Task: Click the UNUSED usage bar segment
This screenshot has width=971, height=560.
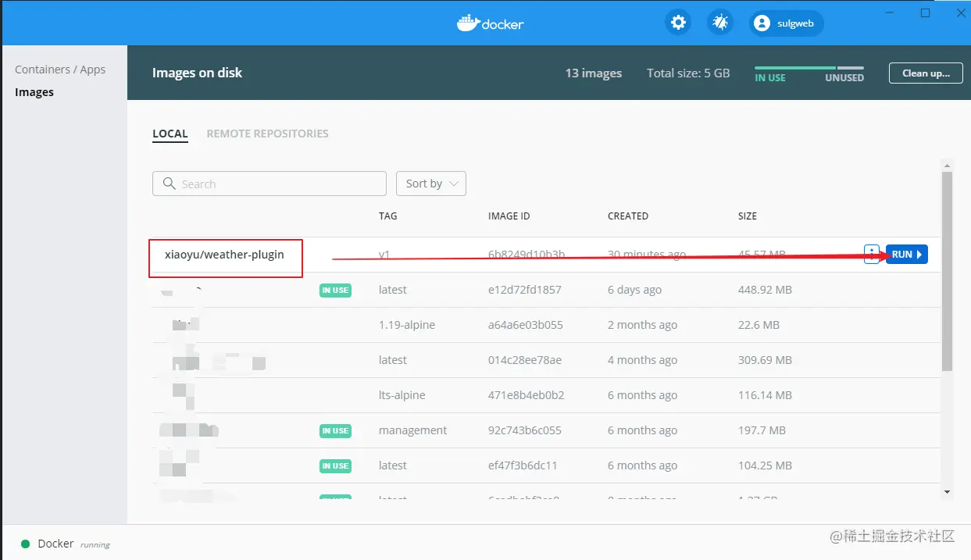Action: (x=851, y=69)
